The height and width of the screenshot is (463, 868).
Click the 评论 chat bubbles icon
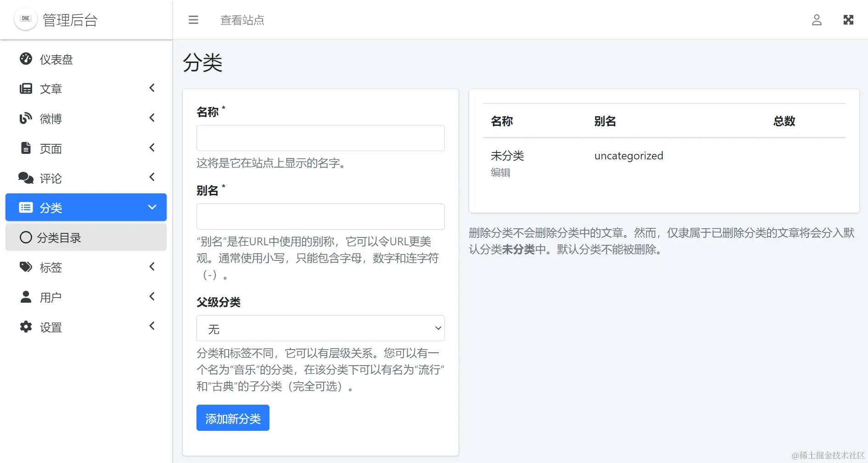point(26,178)
